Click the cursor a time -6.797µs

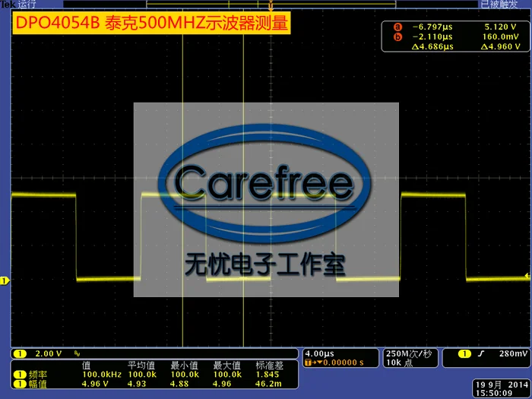click(432, 27)
